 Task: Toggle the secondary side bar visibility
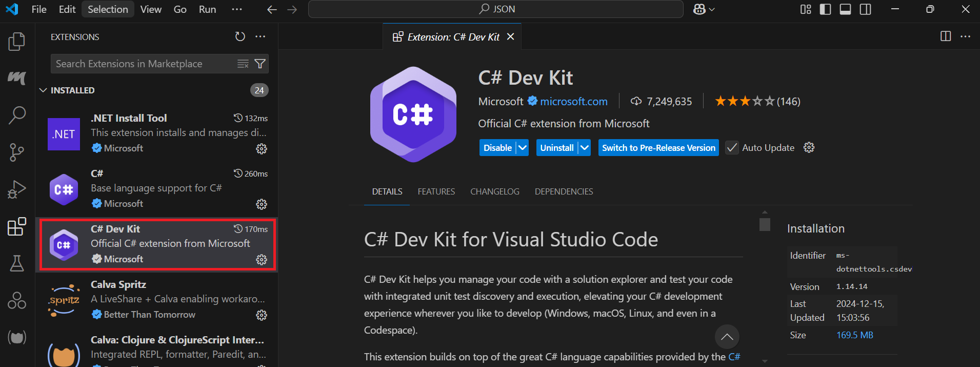tap(865, 9)
